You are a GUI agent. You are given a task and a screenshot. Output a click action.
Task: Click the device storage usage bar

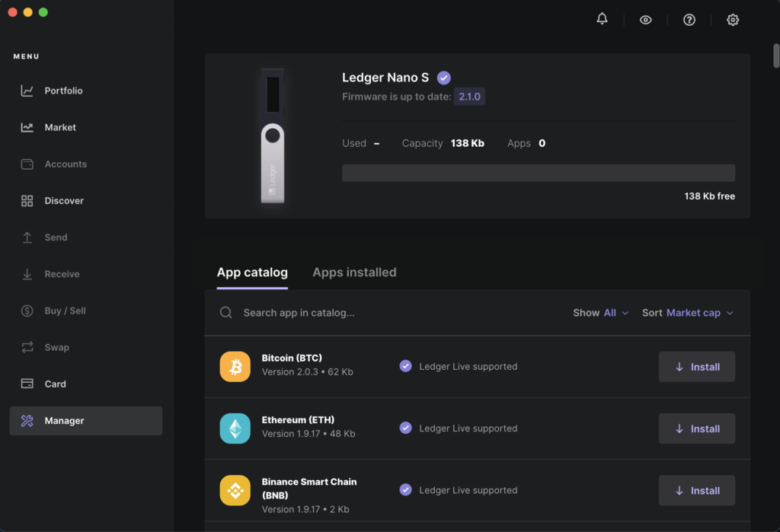click(x=538, y=173)
